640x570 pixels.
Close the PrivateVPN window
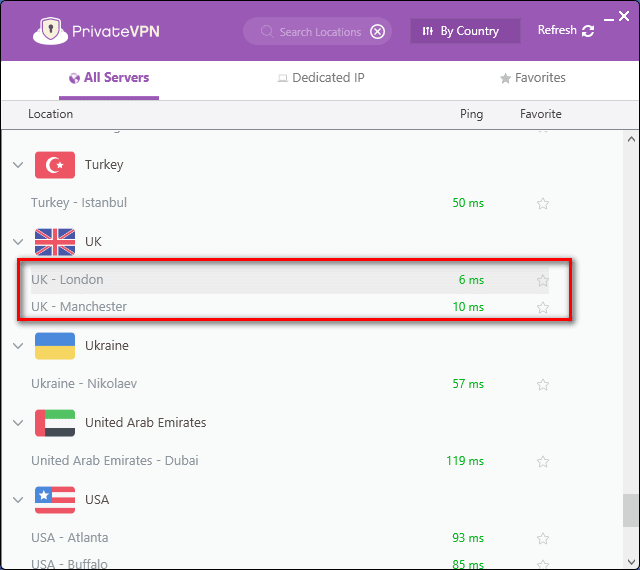point(624,16)
